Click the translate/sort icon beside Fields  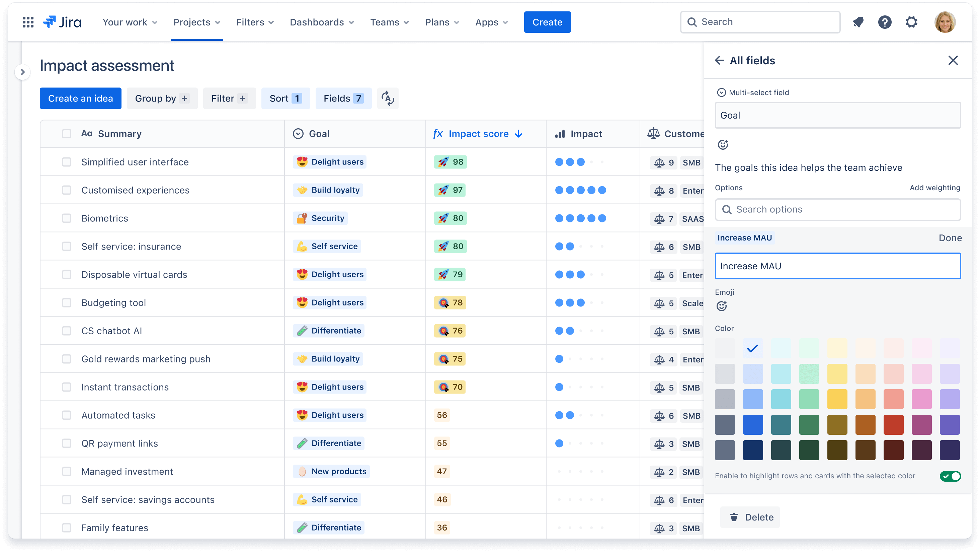(388, 98)
